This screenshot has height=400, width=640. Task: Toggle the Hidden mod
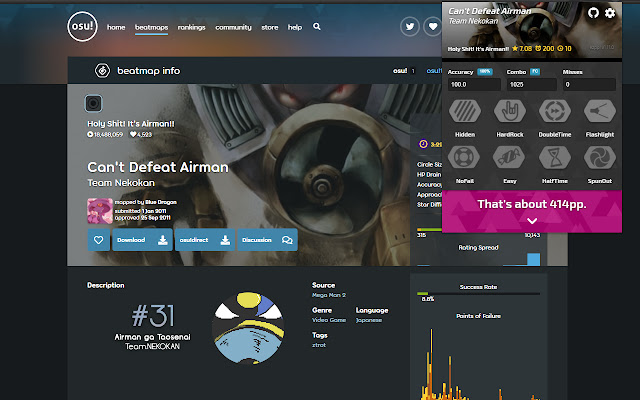tap(465, 111)
